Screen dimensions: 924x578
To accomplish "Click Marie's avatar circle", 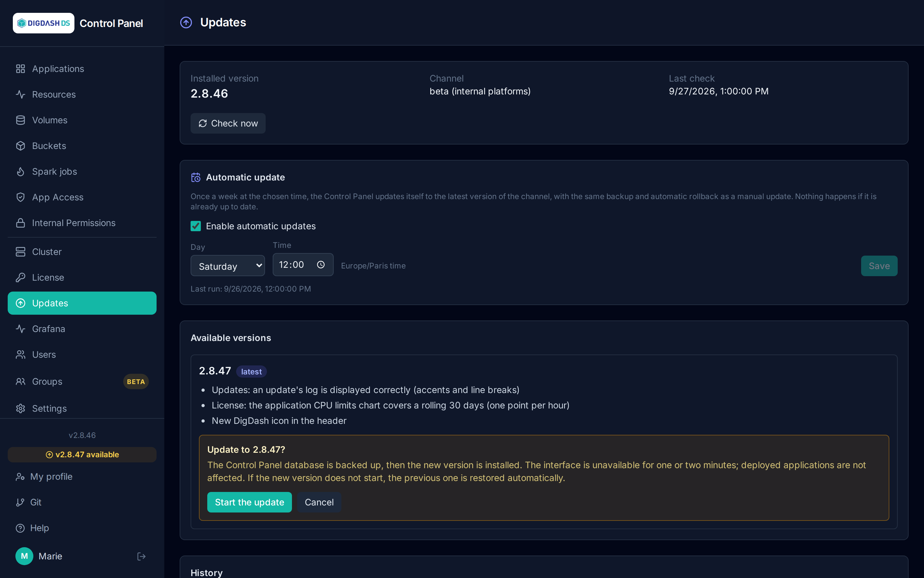I will coord(24,556).
